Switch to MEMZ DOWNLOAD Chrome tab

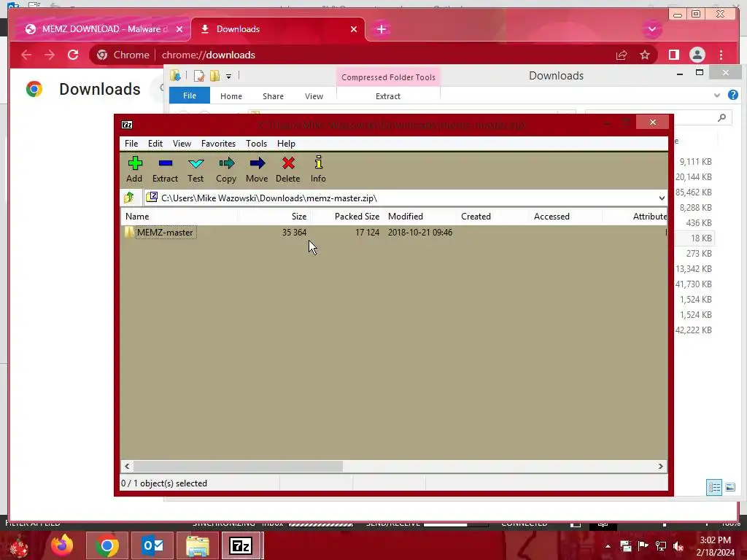pos(102,29)
